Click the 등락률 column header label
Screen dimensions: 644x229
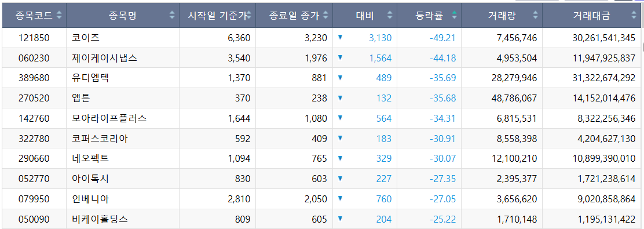(x=429, y=16)
